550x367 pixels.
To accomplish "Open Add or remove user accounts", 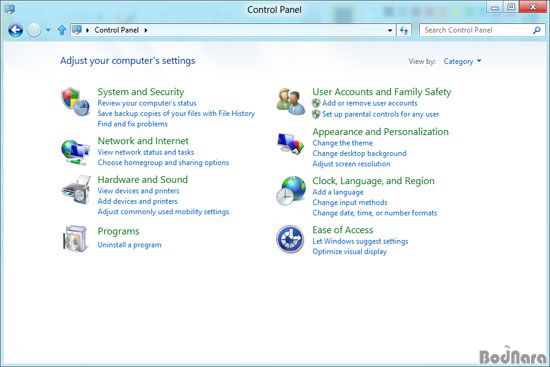I will [370, 103].
